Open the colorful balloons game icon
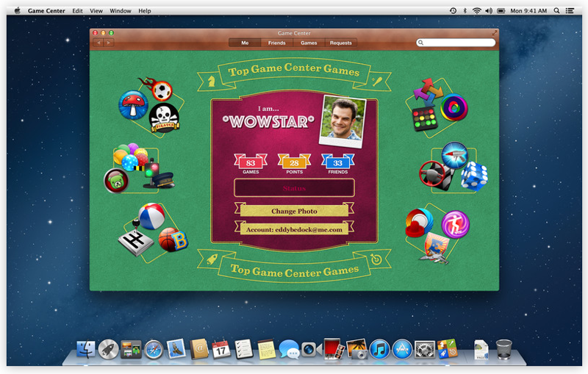The height and width of the screenshot is (374, 588). coord(131,157)
